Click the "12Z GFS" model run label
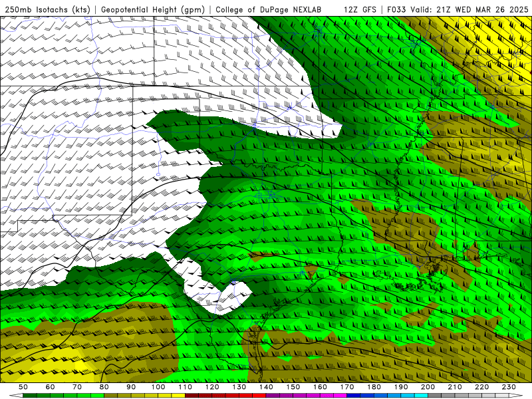Screen dimensions: 532x399 (360, 10)
